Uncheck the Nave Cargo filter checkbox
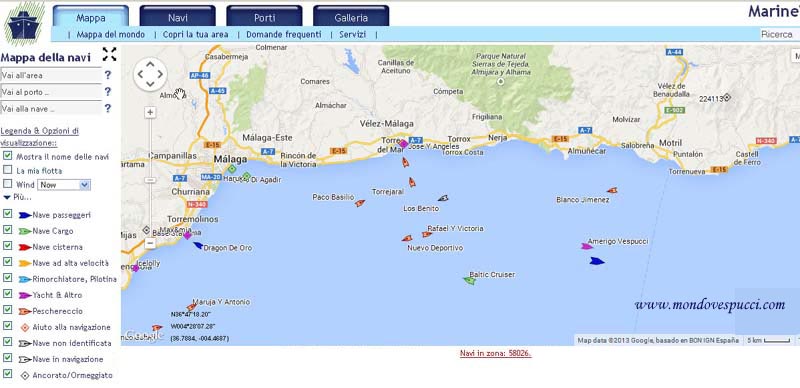Viewport: 800px width, 388px height. [x=8, y=230]
